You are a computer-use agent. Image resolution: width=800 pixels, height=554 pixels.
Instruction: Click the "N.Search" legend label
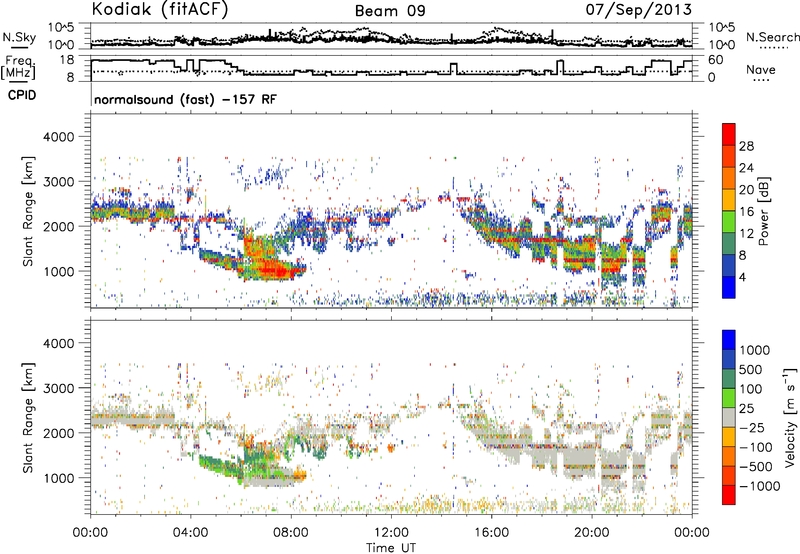coord(772,37)
